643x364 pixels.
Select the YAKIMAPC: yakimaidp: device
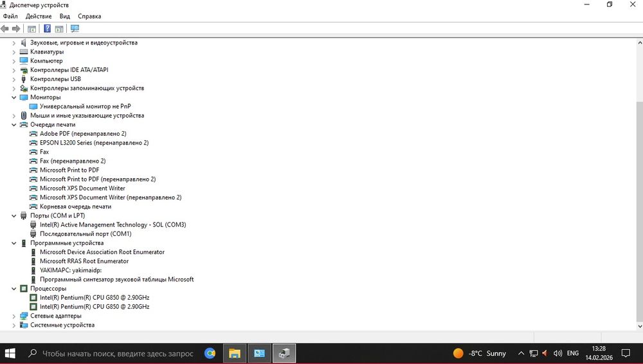tap(71, 271)
